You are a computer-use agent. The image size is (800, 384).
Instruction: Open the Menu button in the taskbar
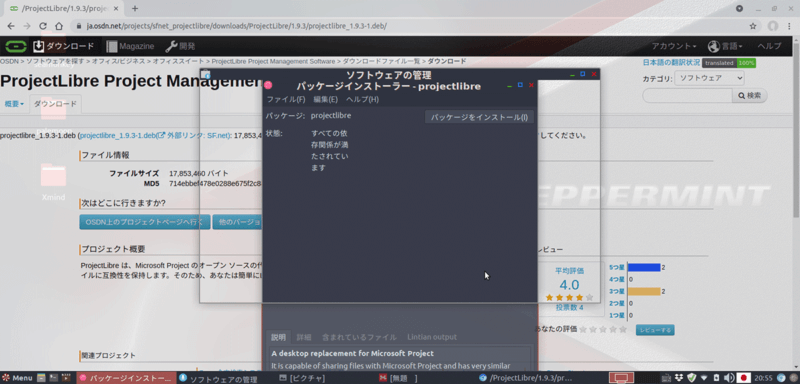pyautogui.click(x=18, y=378)
